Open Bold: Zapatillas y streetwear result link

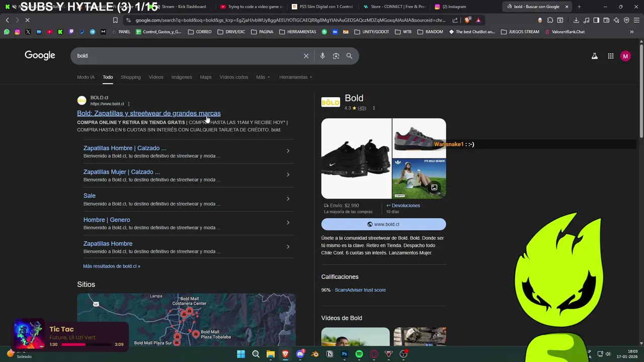point(149,113)
